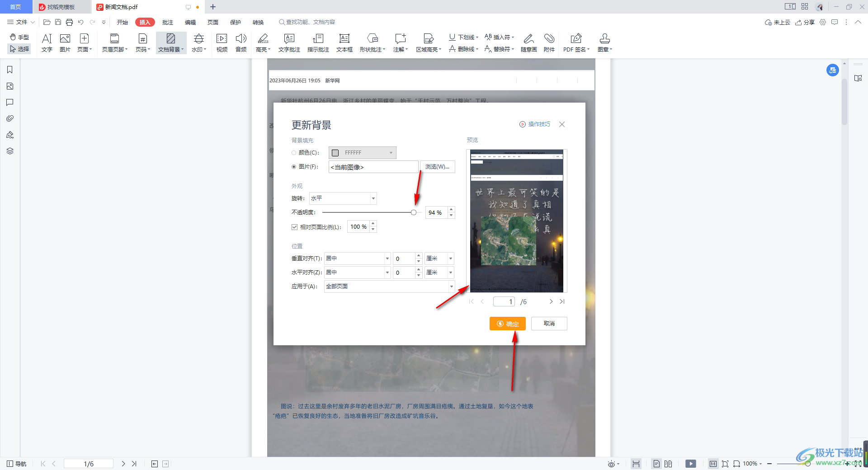
Task: Click the current image (<当前图像>) path field
Action: pos(373,167)
